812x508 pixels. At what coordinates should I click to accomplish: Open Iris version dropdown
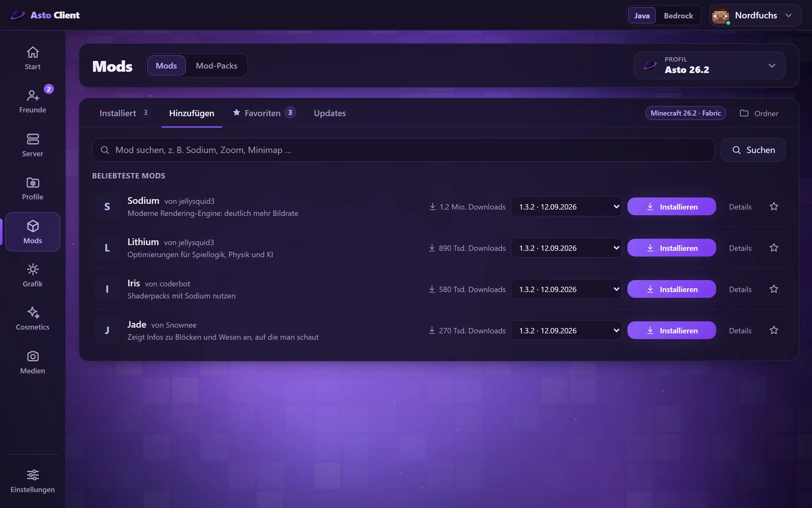pos(566,289)
